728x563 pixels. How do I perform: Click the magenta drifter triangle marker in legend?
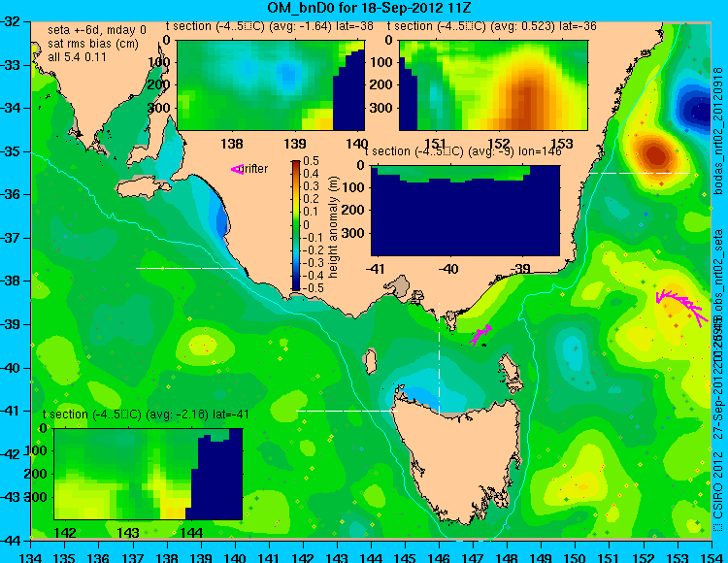click(237, 170)
